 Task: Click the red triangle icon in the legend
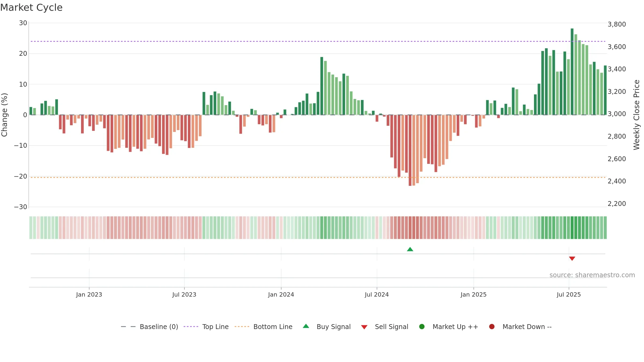click(x=364, y=327)
